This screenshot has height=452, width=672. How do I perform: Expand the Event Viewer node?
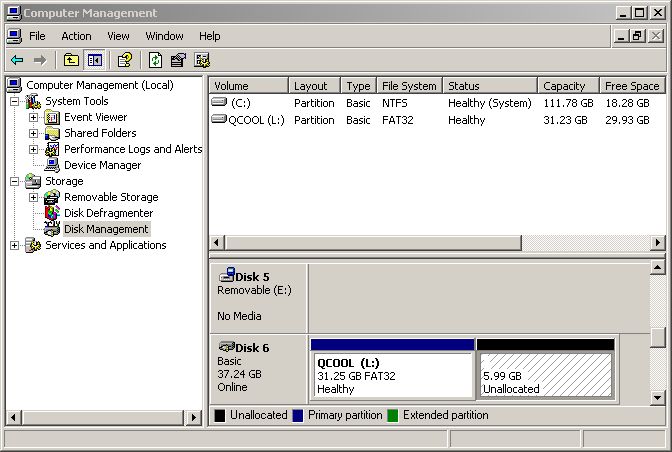(x=33, y=117)
